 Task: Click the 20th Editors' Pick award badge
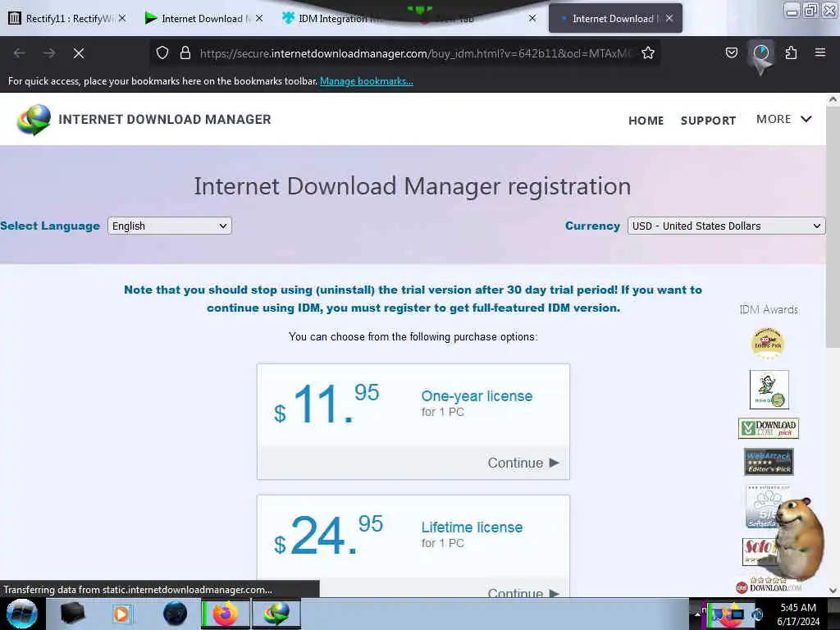[768, 344]
